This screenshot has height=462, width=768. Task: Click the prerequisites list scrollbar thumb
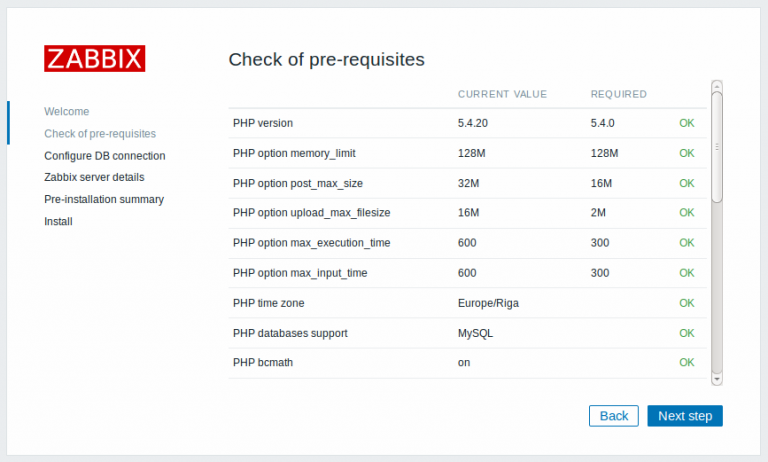[x=717, y=147]
